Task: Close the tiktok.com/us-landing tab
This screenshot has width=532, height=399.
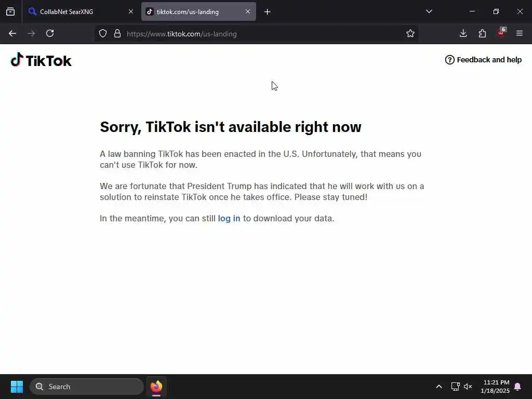Action: click(x=248, y=11)
